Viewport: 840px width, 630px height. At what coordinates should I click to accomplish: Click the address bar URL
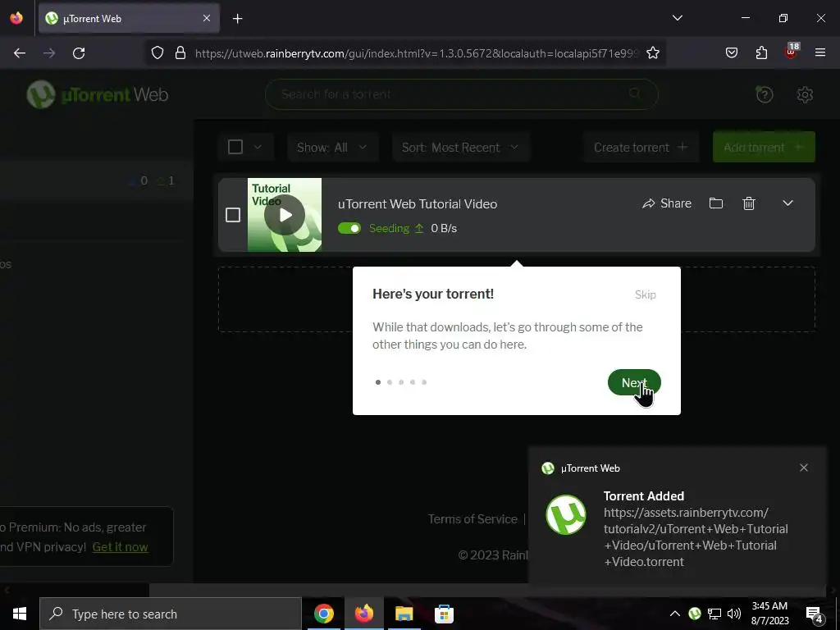coord(416,53)
